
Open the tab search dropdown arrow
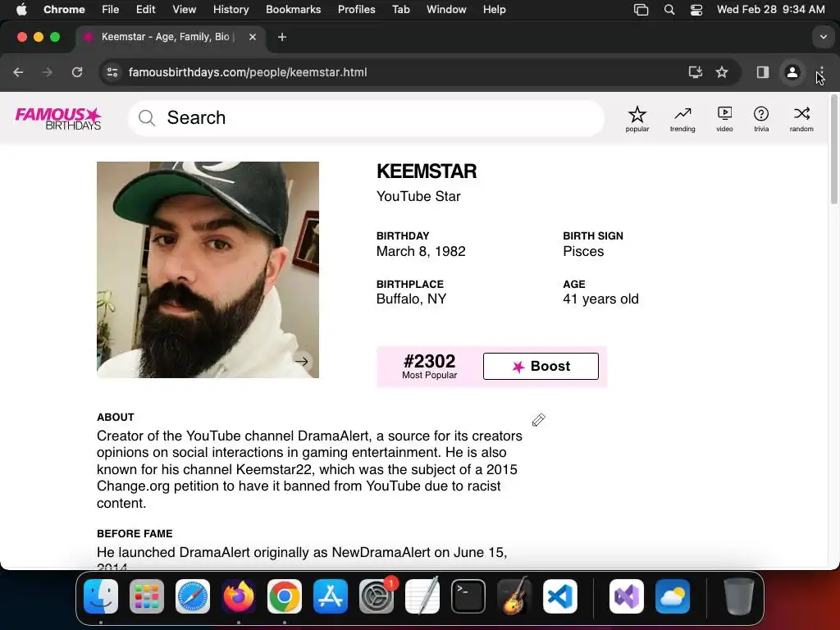click(824, 37)
